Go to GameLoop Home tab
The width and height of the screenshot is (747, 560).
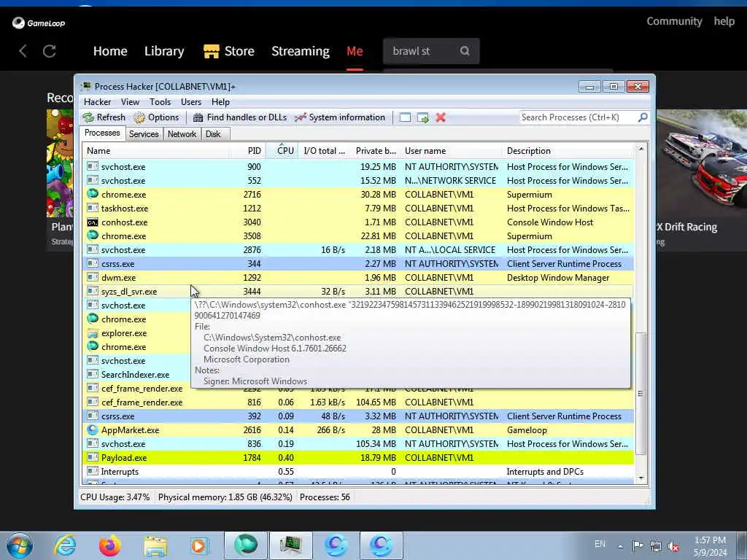(x=110, y=51)
